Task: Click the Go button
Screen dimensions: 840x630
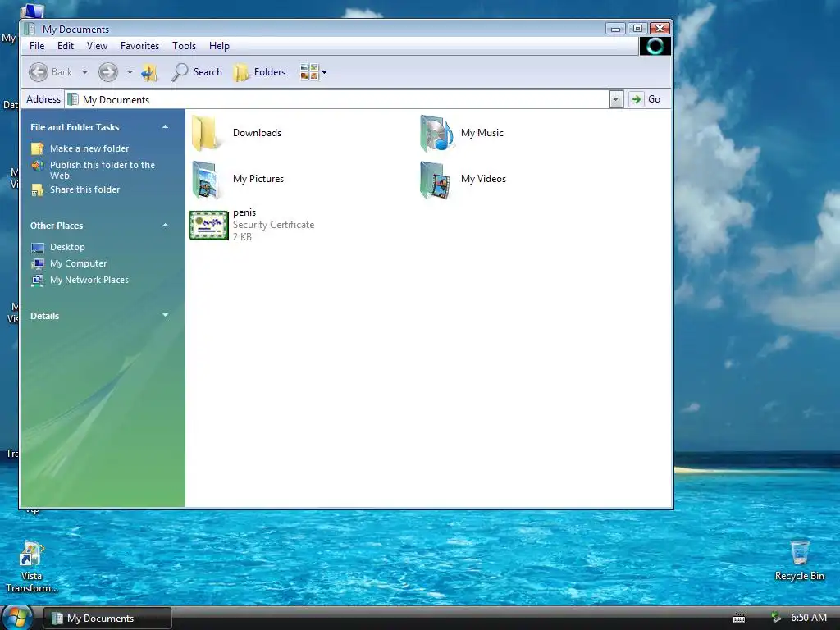Action: pyautogui.click(x=646, y=99)
